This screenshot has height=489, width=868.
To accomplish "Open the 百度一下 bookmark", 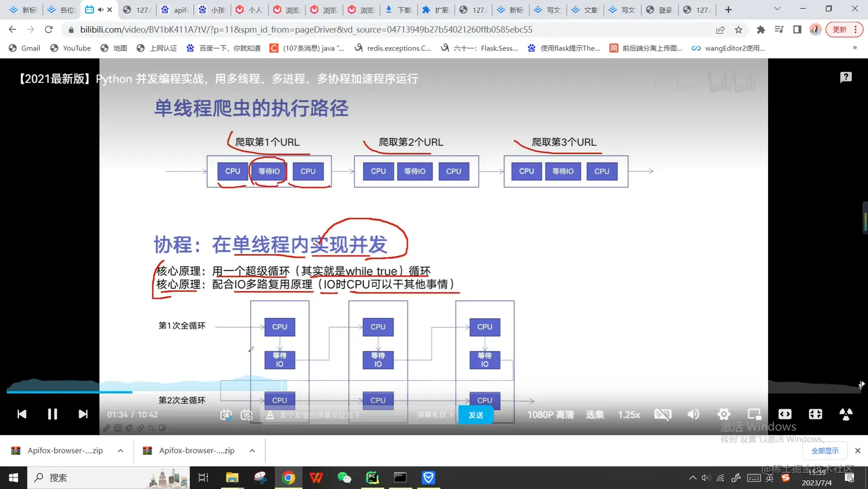I will 223,48.
